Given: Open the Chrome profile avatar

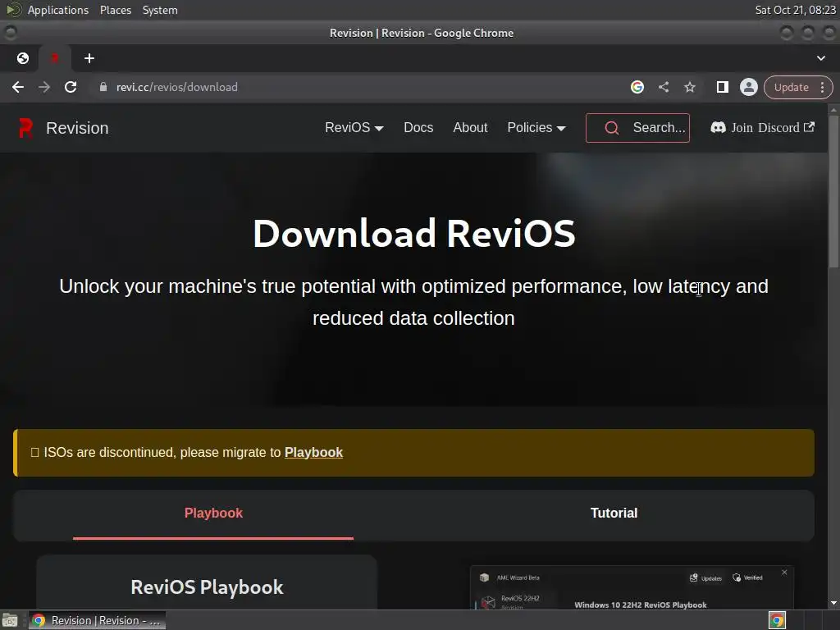Looking at the screenshot, I should [x=748, y=87].
